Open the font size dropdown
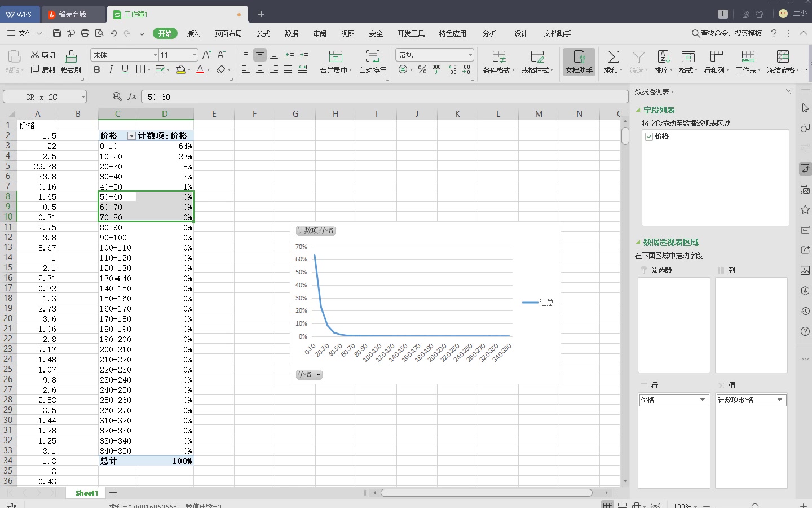 (195, 55)
